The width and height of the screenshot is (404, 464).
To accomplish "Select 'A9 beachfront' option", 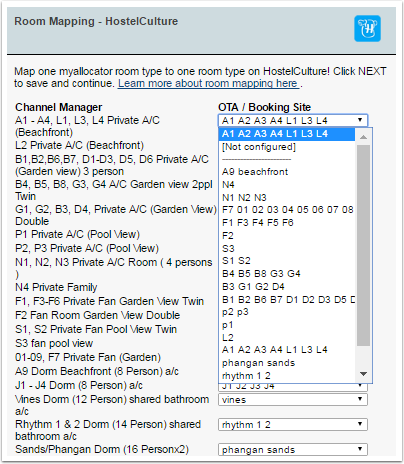I will tap(287, 172).
